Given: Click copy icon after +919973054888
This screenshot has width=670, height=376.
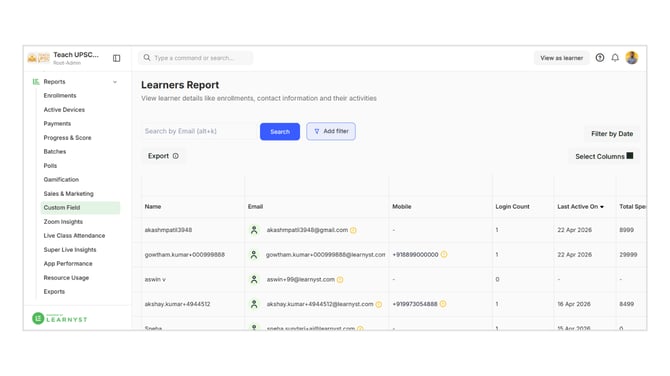Looking at the screenshot, I should (443, 304).
